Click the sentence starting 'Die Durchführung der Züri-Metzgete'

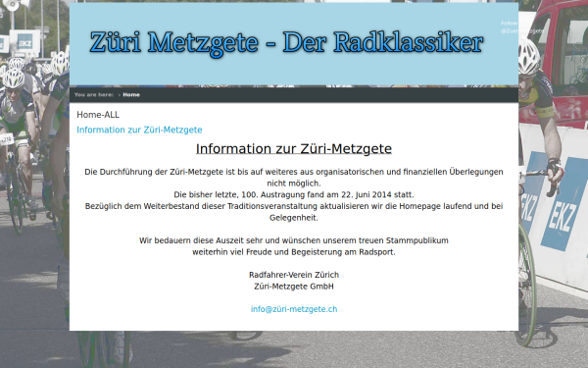(x=294, y=178)
